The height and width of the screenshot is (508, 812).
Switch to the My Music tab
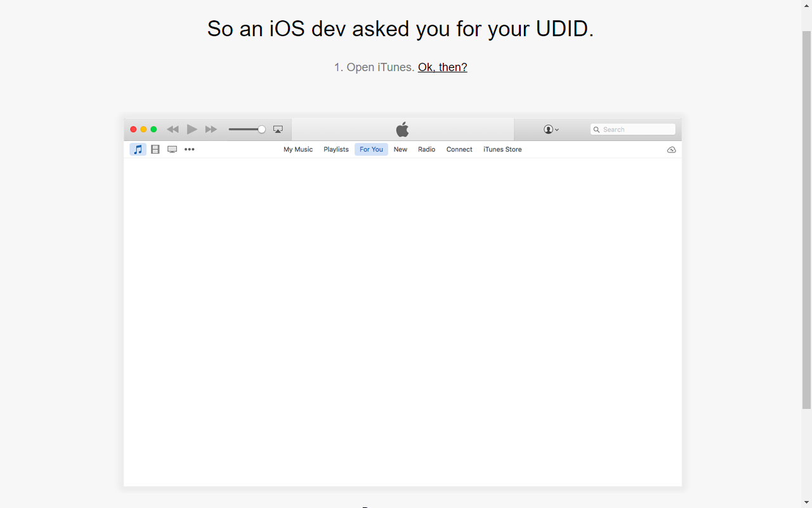[x=298, y=149]
